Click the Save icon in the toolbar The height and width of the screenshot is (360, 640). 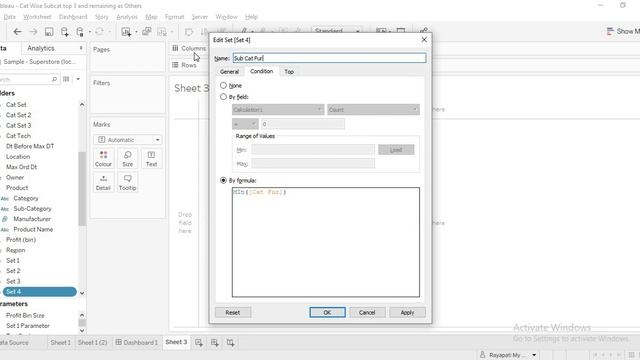pyautogui.click(x=49, y=32)
